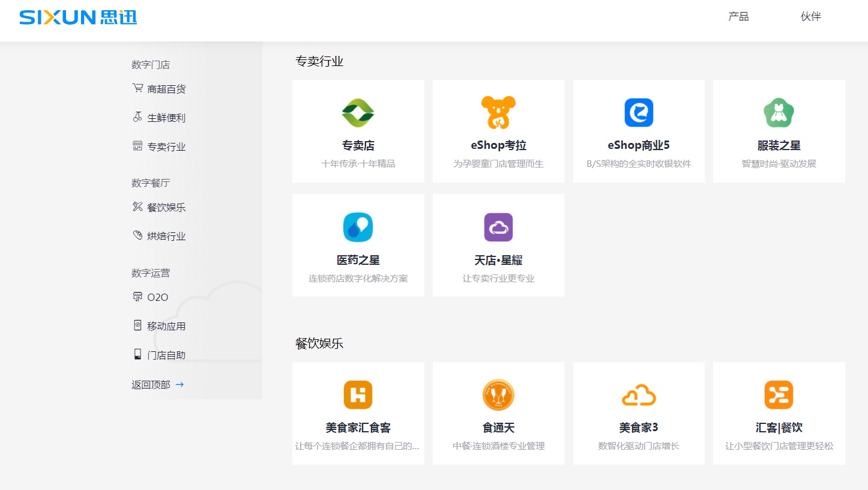
Task: Click the 数字运营 sidebar heading
Action: tap(151, 273)
